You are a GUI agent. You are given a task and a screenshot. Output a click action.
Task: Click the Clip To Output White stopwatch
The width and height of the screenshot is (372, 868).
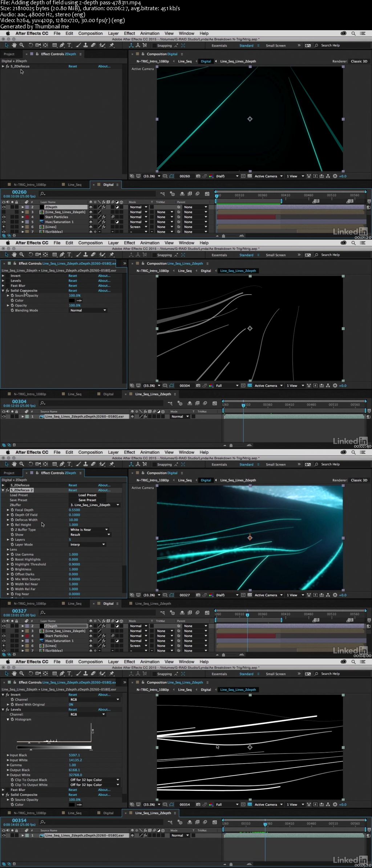tap(12, 785)
